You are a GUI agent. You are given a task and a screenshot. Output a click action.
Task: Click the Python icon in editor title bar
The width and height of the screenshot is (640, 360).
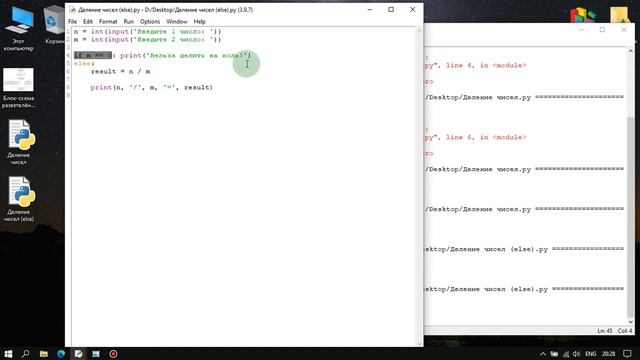pos(73,9)
